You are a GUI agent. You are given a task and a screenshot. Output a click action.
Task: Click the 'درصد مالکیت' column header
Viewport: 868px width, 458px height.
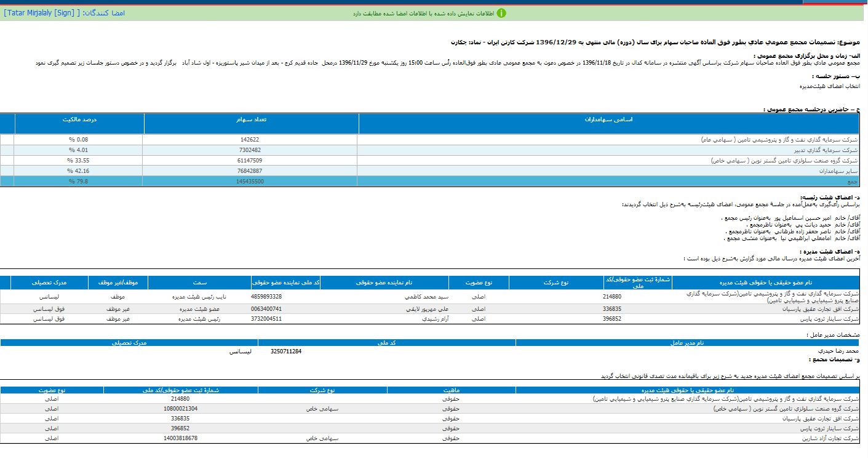[x=79, y=119]
